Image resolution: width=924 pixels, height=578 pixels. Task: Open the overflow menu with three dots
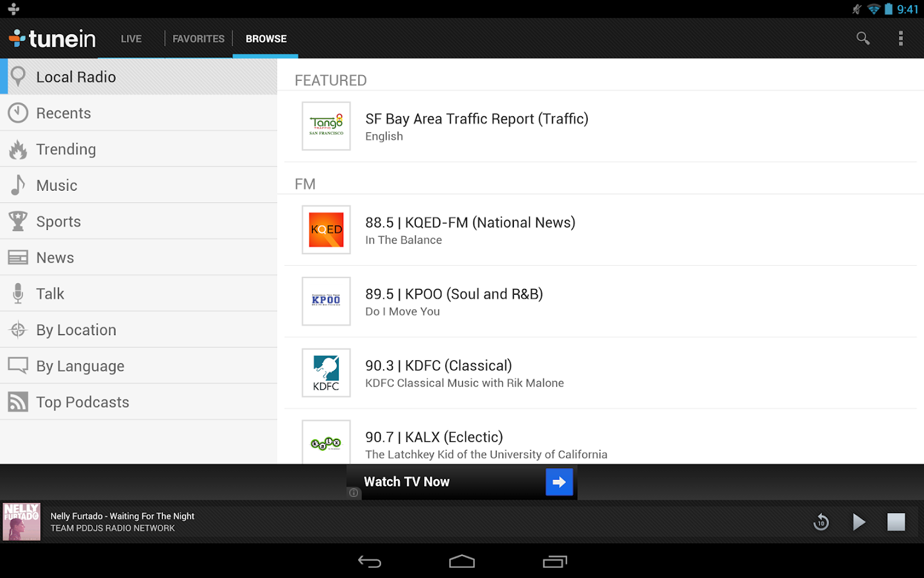tap(901, 39)
